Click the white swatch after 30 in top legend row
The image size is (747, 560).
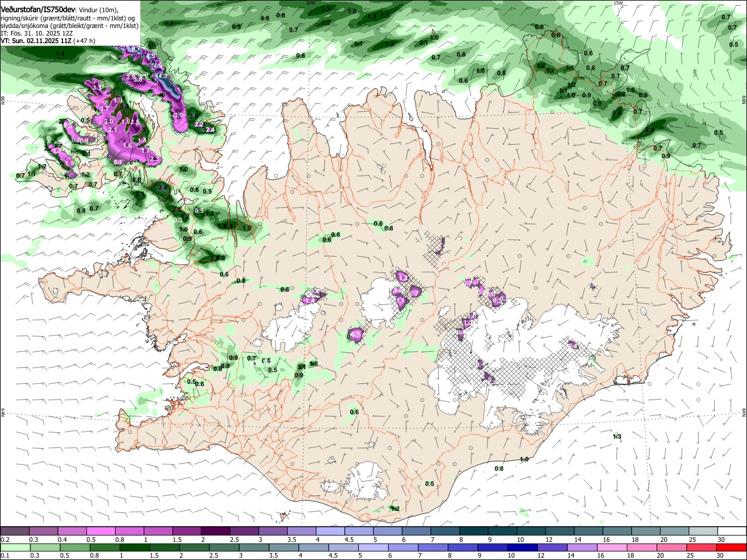[731, 531]
